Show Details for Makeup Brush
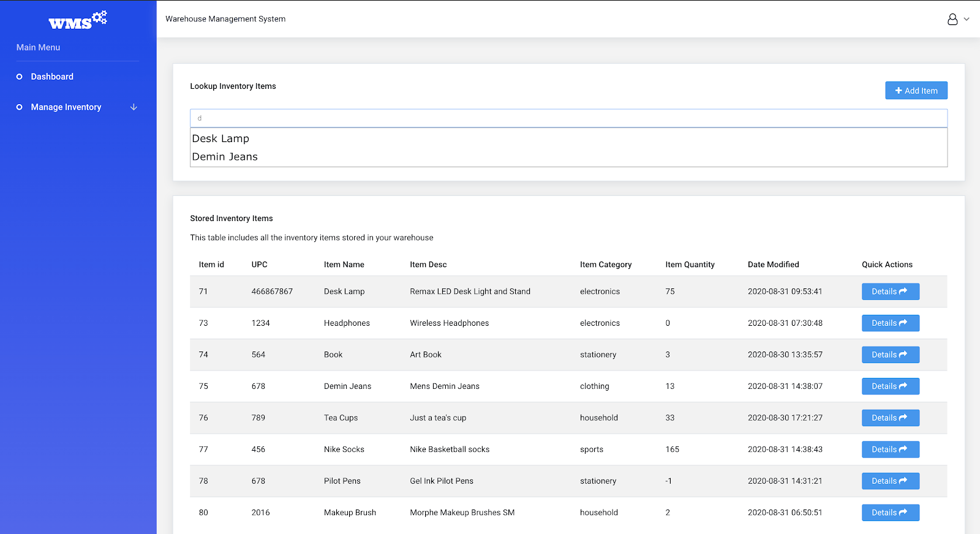The image size is (980, 534). coord(890,513)
